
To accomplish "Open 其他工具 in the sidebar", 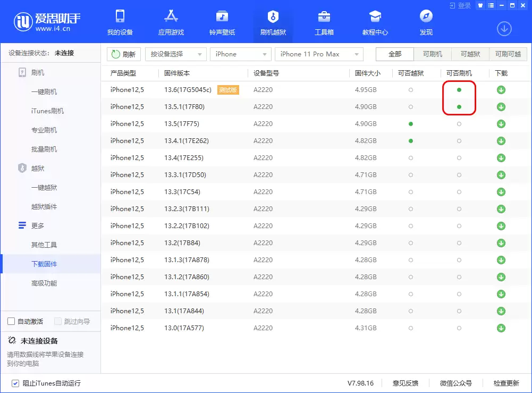I will click(x=44, y=245).
